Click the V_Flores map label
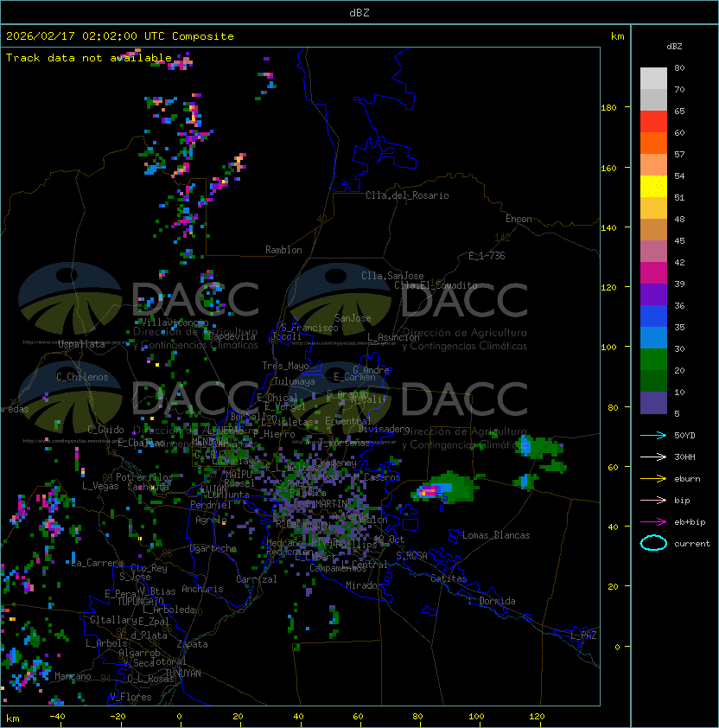 click(x=130, y=697)
